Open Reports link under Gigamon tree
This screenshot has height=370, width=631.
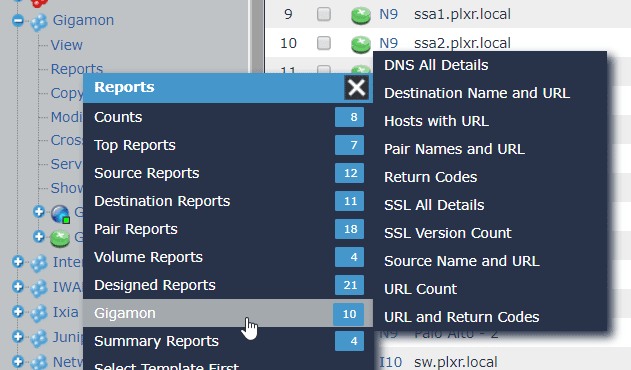76,69
